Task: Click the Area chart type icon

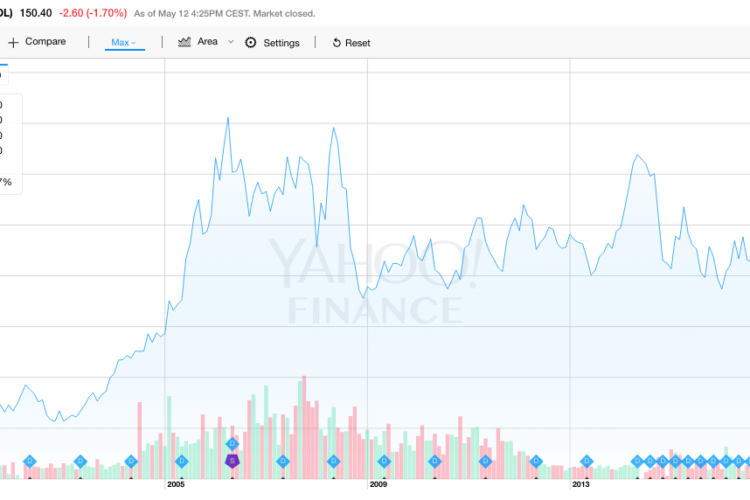Action: (x=184, y=42)
